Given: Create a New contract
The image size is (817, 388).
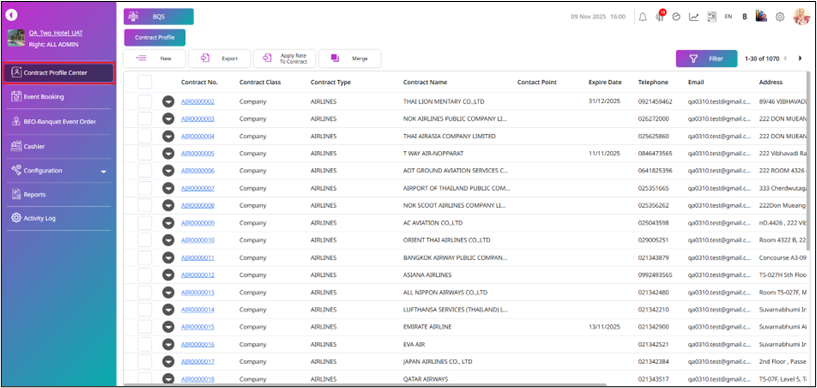Looking at the screenshot, I should pos(155,58).
